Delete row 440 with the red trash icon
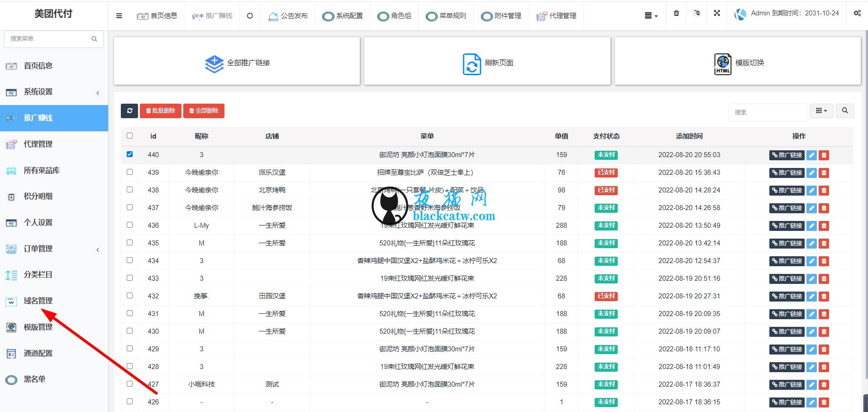This screenshot has height=412, width=868. (x=824, y=155)
